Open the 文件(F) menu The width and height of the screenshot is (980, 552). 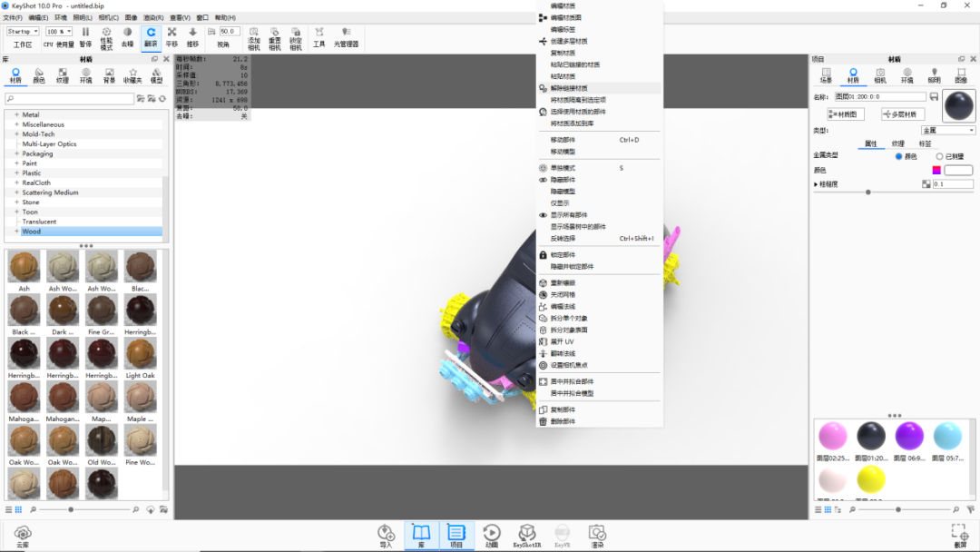coord(13,17)
